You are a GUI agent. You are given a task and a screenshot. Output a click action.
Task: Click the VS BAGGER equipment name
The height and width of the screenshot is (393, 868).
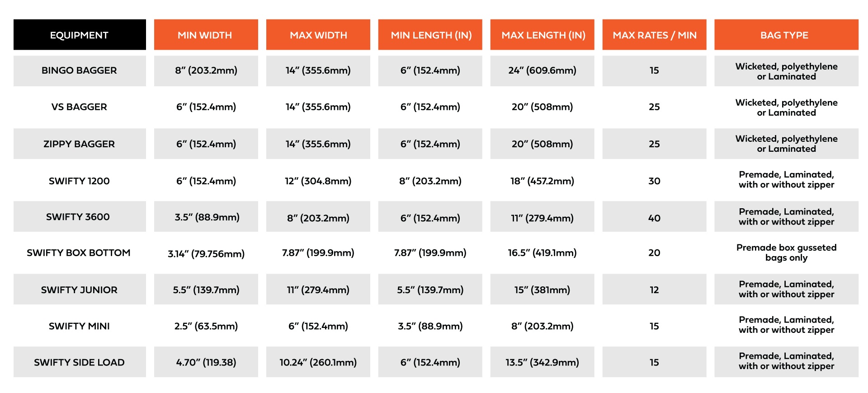tap(79, 107)
